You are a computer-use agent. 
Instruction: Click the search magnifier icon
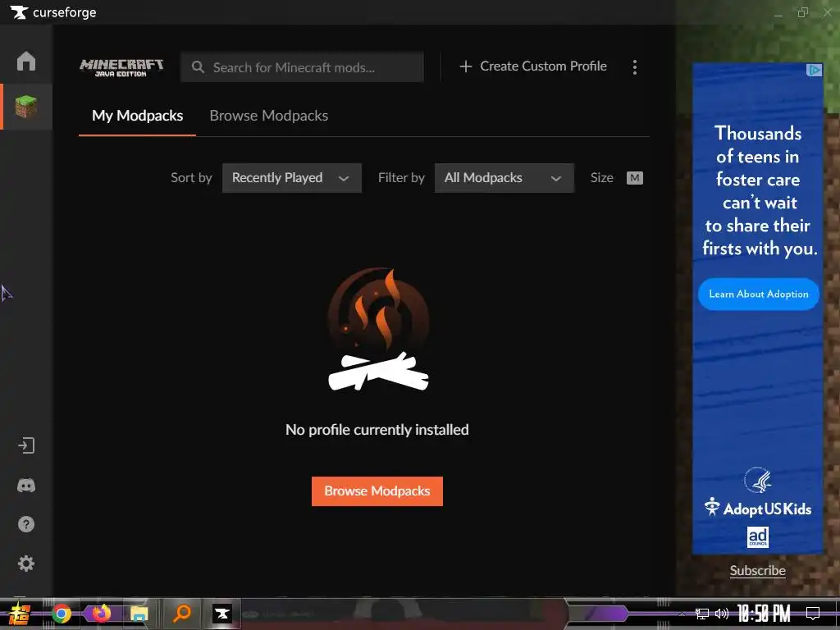tap(198, 67)
